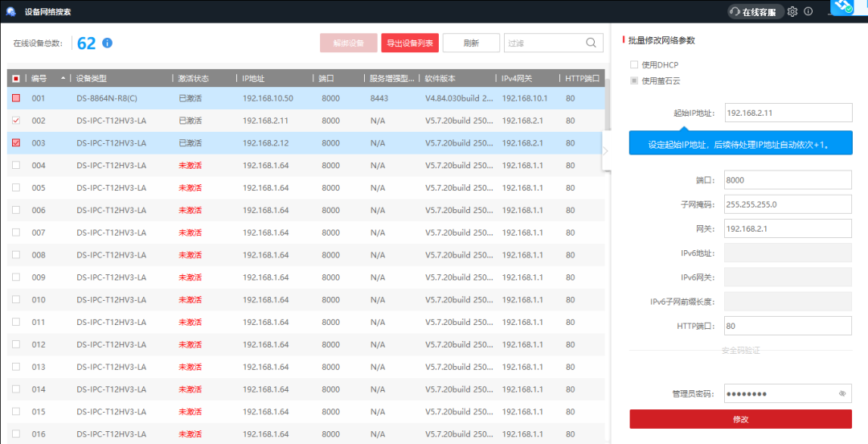Enable the 使用DHCP checkbox
The height and width of the screenshot is (444, 868).
tap(634, 64)
